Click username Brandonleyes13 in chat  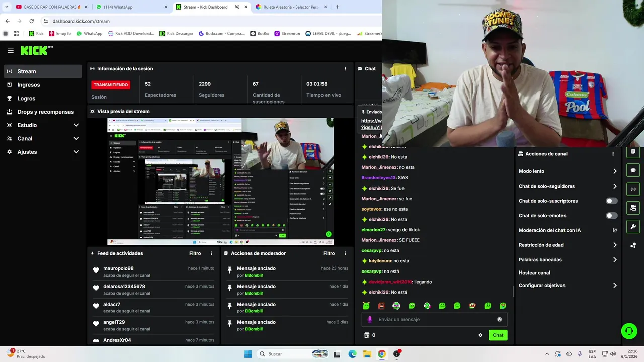click(378, 178)
